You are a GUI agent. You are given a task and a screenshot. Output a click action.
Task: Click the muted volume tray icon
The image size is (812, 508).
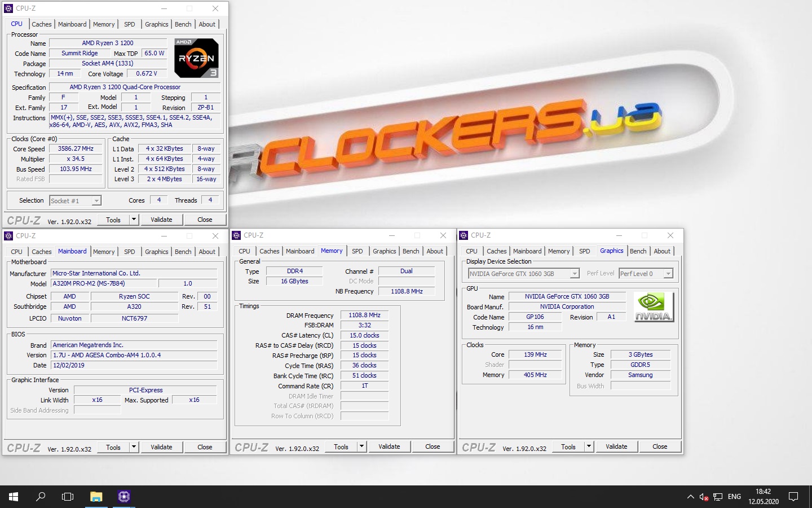click(704, 497)
